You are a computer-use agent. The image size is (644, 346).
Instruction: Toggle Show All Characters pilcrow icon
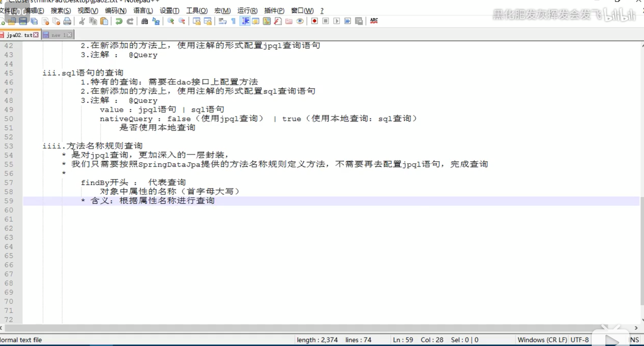pos(233,21)
